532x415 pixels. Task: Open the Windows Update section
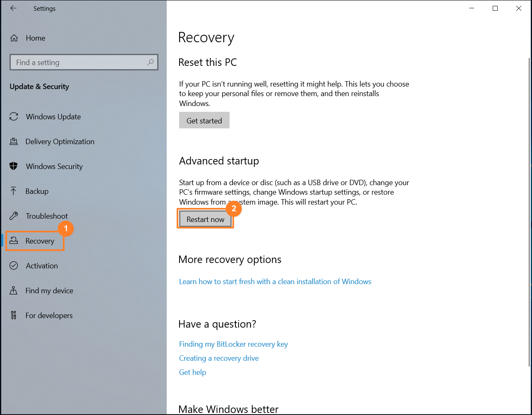click(x=53, y=117)
